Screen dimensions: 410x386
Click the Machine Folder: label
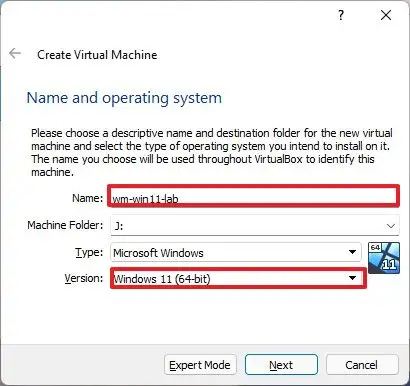65,225
